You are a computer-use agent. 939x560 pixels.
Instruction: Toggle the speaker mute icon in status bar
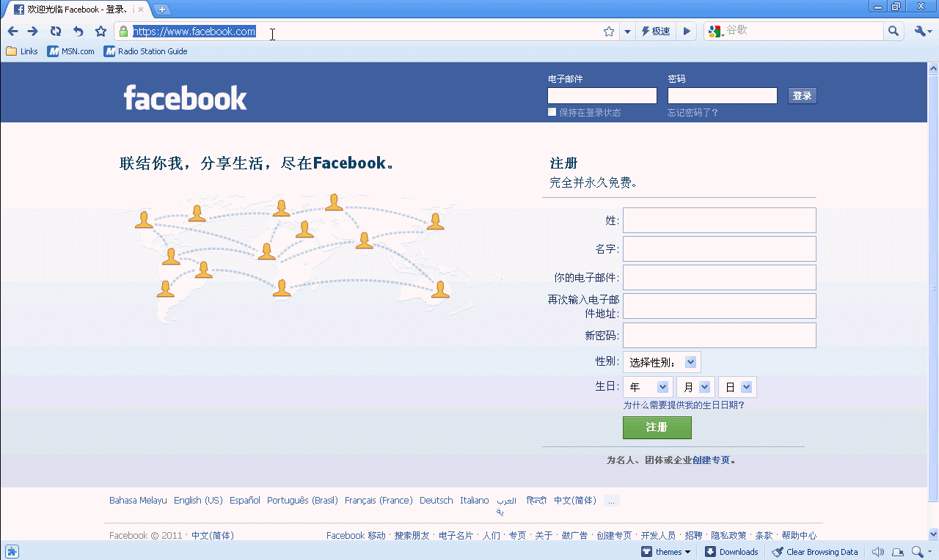point(877,552)
